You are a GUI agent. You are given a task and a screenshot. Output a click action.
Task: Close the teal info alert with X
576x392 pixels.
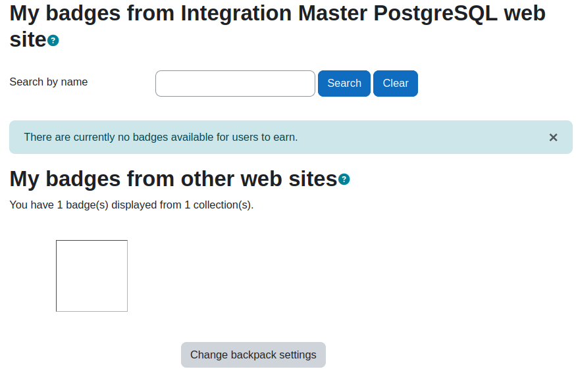[x=553, y=137]
